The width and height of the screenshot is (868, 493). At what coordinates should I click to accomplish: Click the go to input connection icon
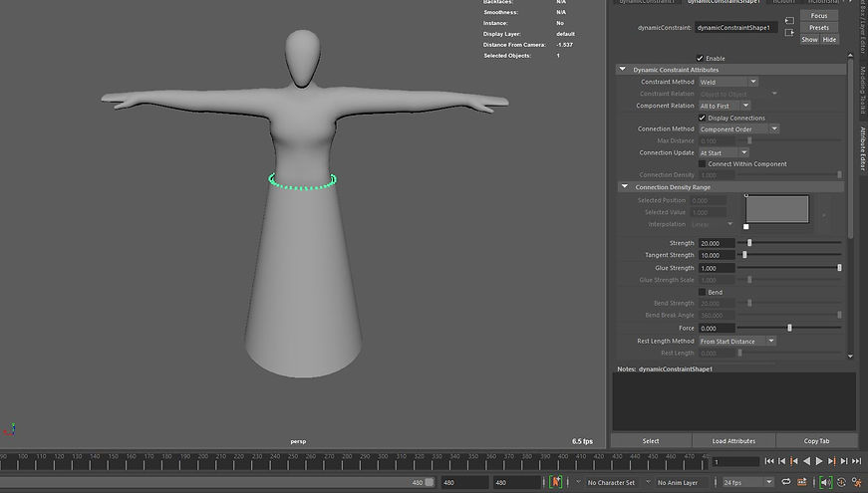pyautogui.click(x=789, y=21)
